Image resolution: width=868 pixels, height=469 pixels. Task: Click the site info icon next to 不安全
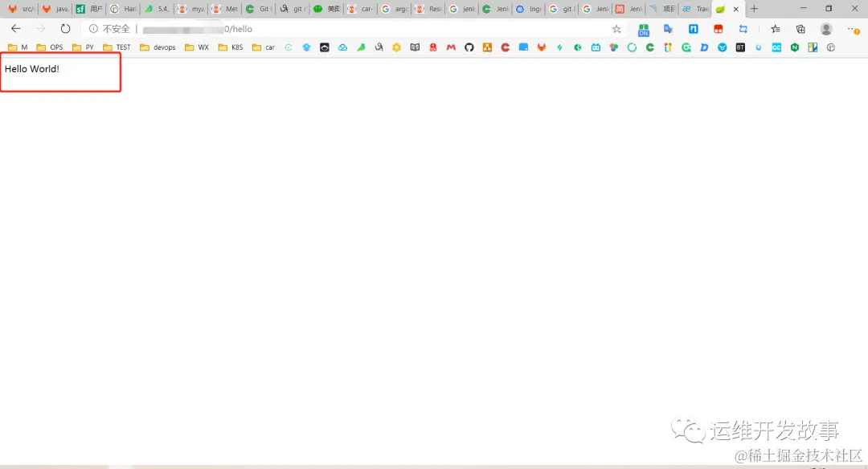point(93,29)
